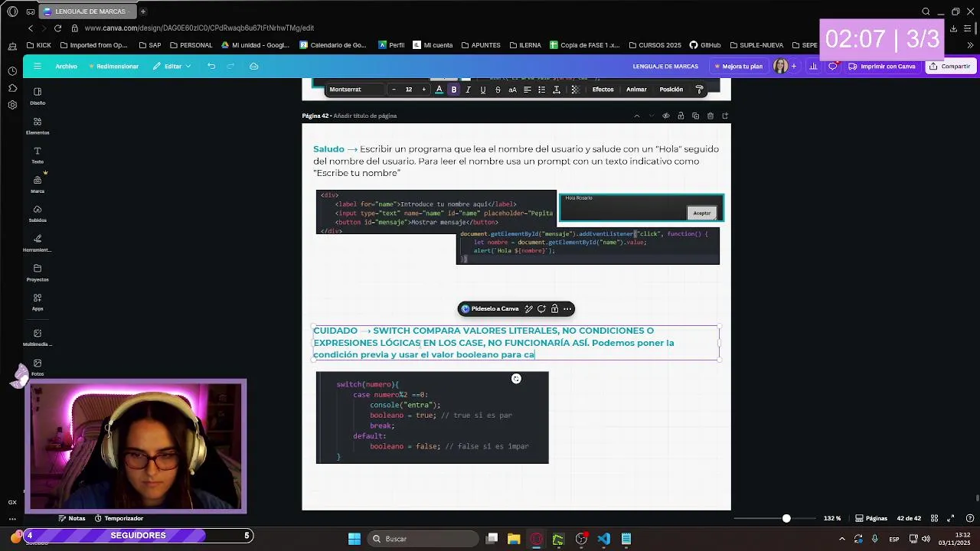This screenshot has height=551, width=980.
Task: Open the Proyectos panel
Action: pos(38,273)
